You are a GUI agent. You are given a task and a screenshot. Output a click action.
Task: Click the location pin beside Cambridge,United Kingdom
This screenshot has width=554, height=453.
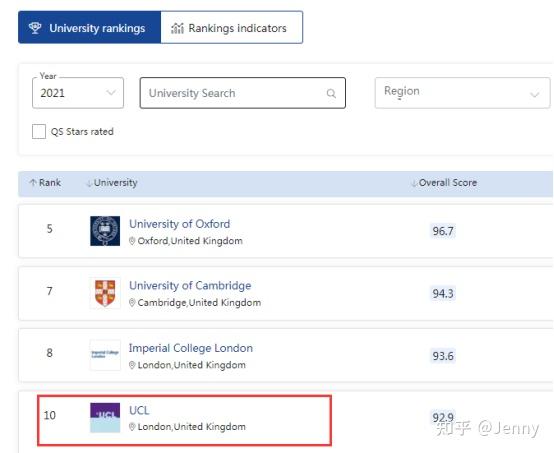point(132,303)
